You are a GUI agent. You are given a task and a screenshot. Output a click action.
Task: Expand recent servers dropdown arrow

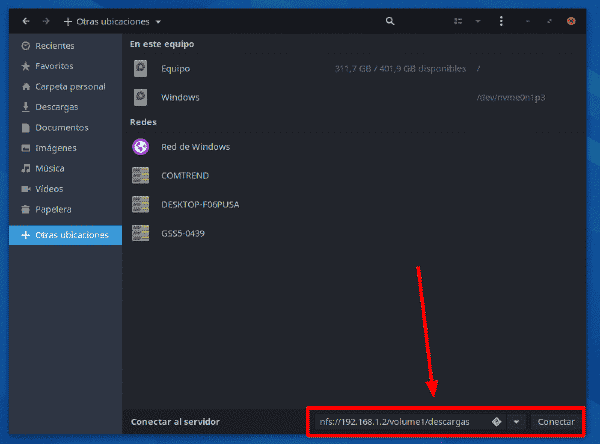516,422
